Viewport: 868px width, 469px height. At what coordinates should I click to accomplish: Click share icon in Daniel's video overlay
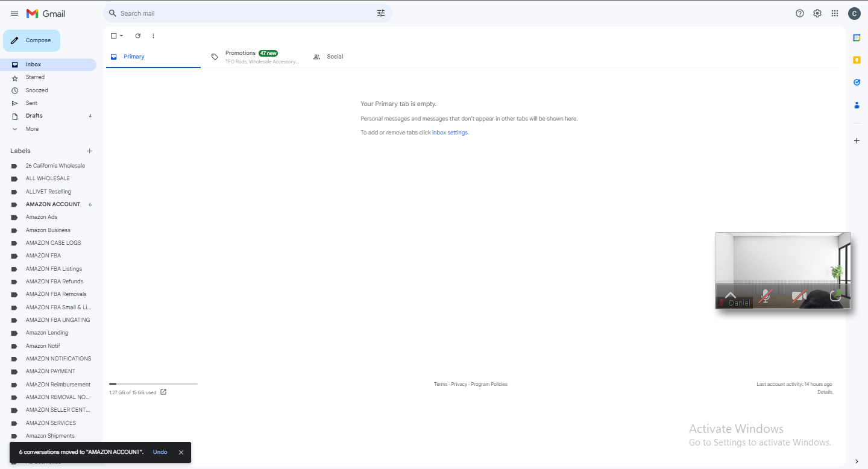coord(835,295)
